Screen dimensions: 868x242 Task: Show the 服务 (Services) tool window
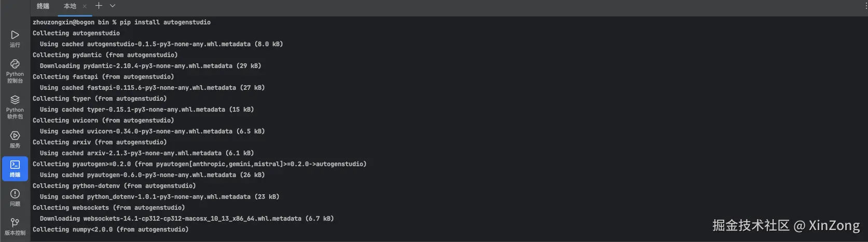(x=15, y=139)
